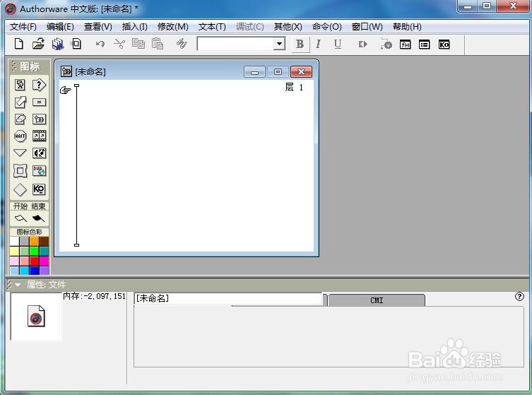532x395 pixels.
Task: Open the Control Panel toolbar icon
Action: pos(386,44)
